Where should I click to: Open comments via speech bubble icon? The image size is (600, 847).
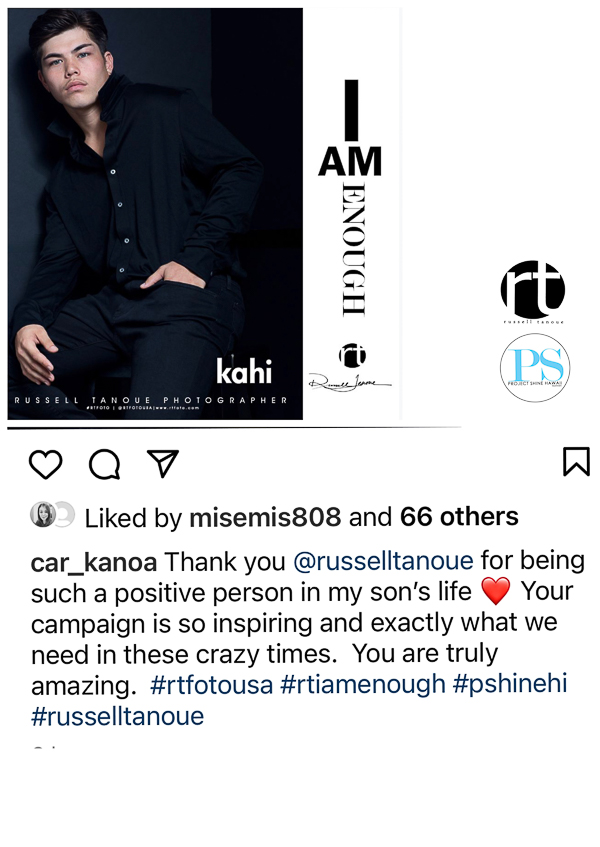[x=104, y=464]
